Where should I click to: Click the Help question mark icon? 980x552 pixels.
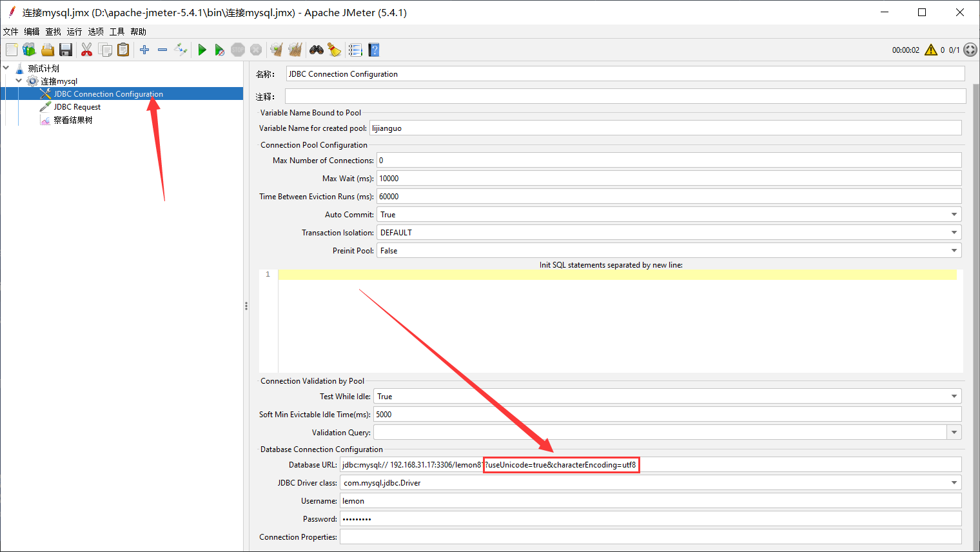(x=374, y=50)
